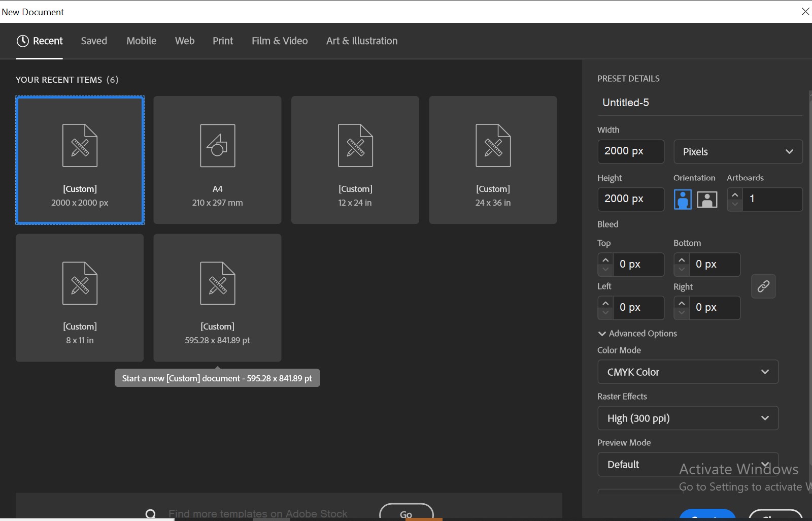Increase the Artboards count
Screen dimensions: 812x521
click(x=735, y=194)
